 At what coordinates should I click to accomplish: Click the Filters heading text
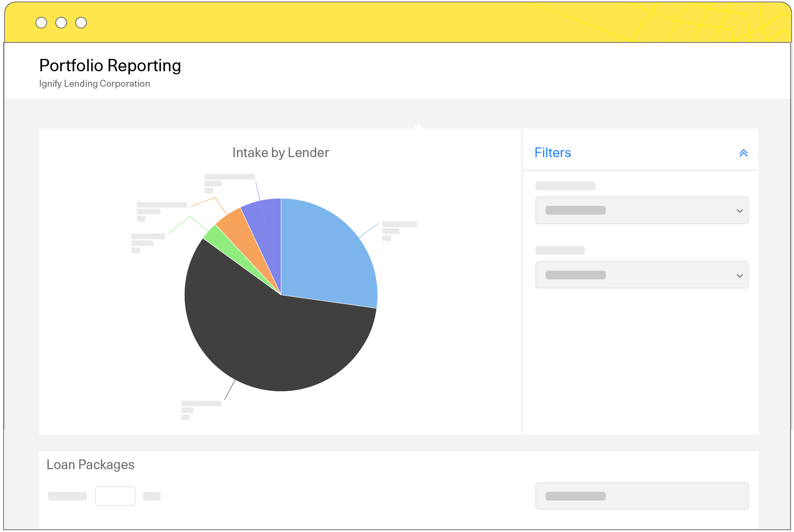pos(552,153)
